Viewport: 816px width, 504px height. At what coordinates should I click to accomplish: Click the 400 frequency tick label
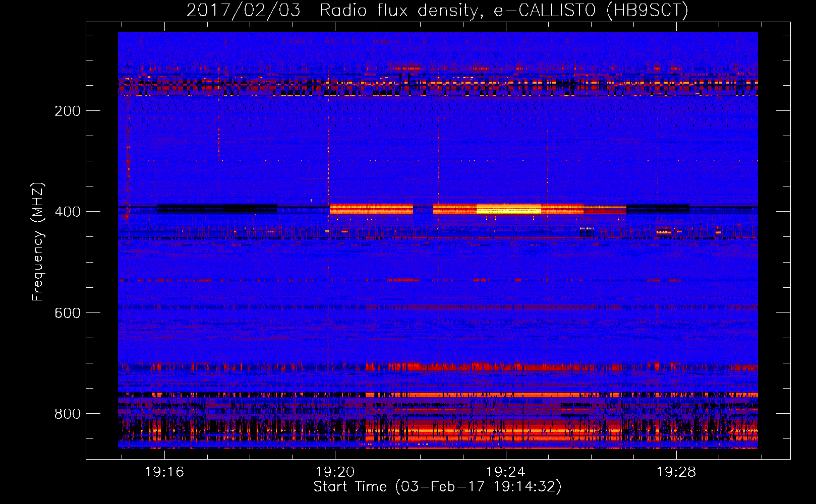[x=68, y=212]
